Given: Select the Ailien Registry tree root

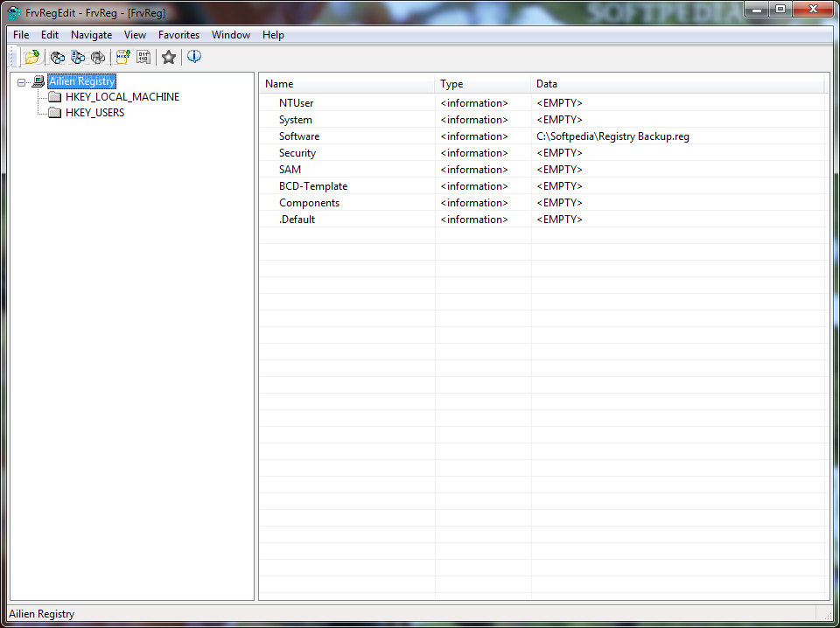Looking at the screenshot, I should 81,81.
